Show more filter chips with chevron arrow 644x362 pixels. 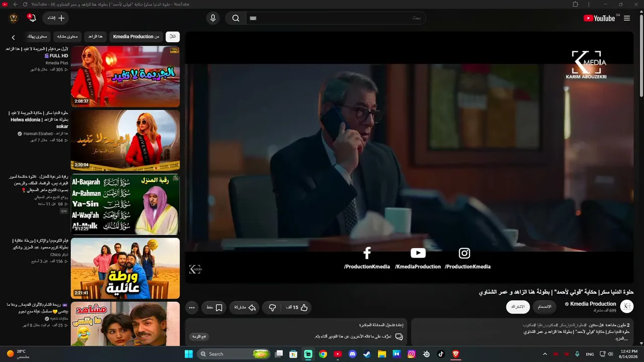tap(14, 37)
